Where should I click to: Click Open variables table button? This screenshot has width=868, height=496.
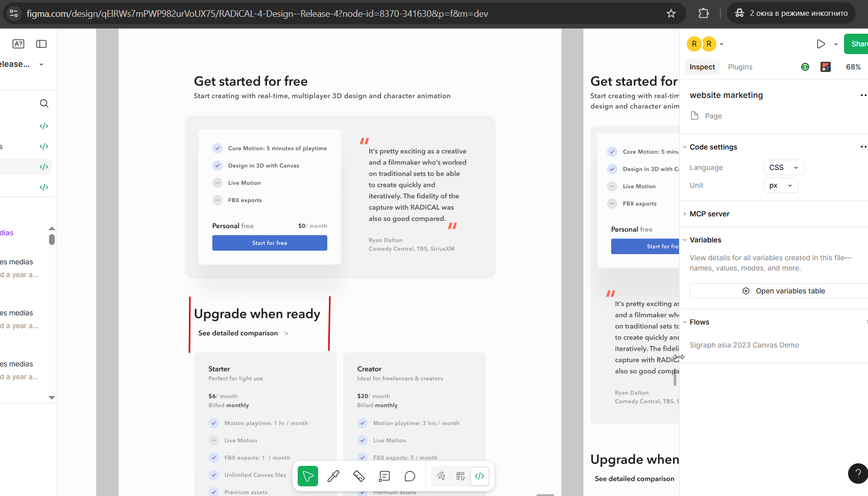click(x=779, y=291)
